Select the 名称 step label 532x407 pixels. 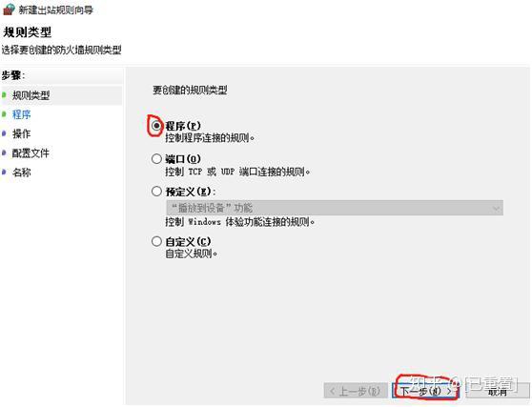pyautogui.click(x=21, y=173)
